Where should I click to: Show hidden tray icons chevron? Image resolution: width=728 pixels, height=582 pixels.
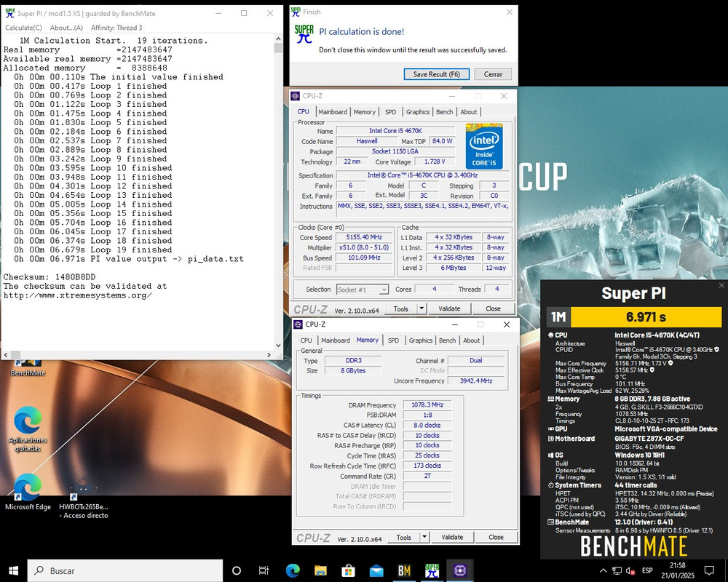pyautogui.click(x=603, y=570)
